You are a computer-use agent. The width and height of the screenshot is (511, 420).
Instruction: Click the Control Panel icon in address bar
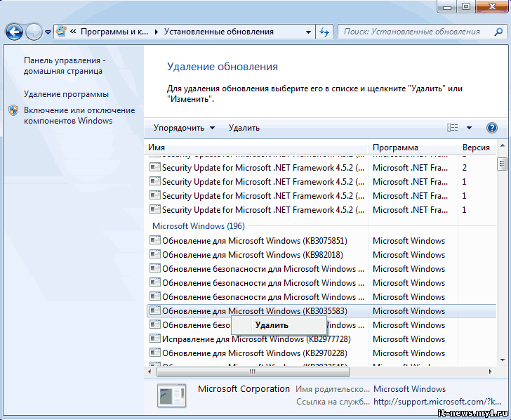pos(61,32)
